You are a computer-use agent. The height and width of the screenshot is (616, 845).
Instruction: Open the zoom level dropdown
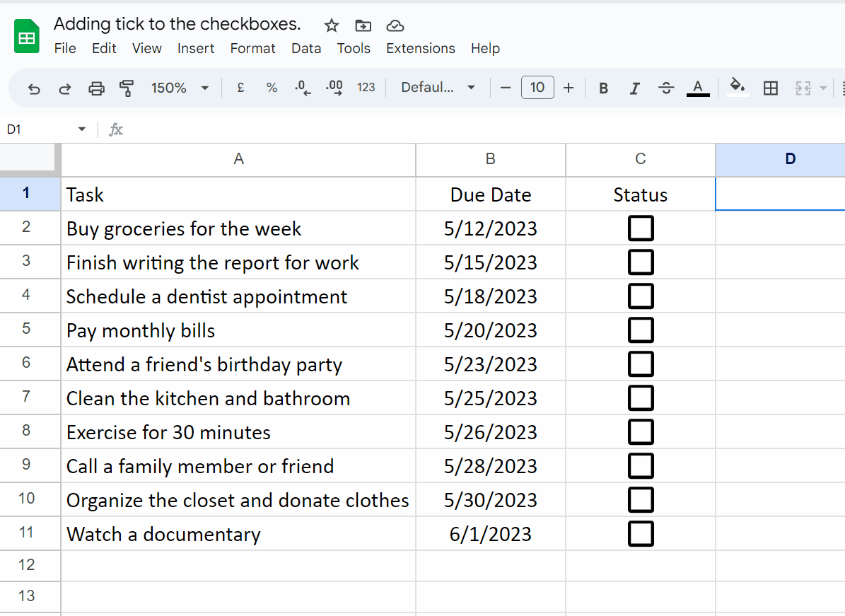pos(179,87)
